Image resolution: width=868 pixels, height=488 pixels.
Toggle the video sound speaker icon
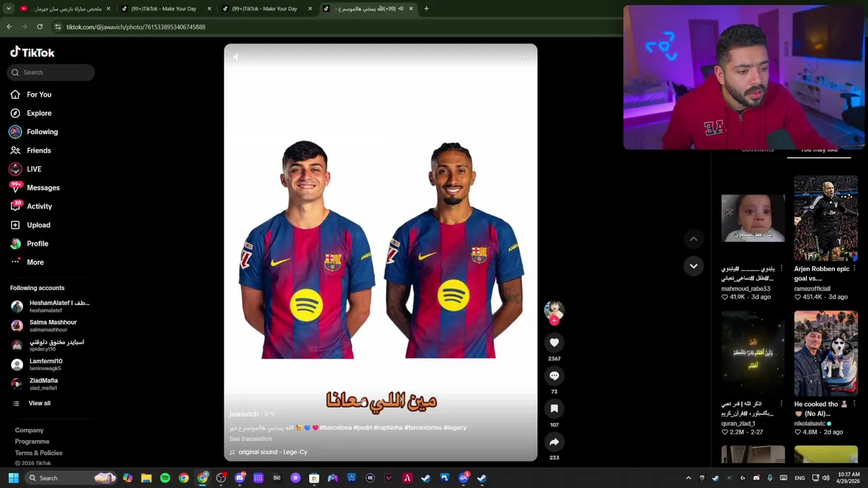pyautogui.click(x=236, y=58)
